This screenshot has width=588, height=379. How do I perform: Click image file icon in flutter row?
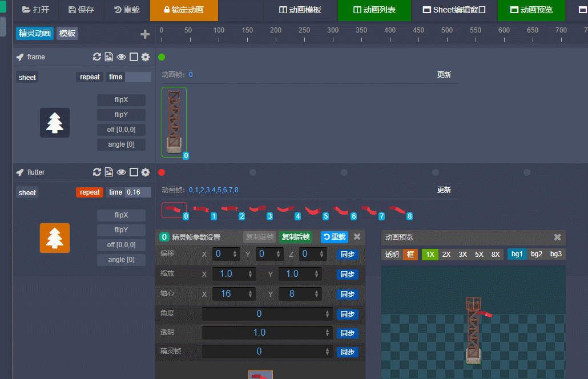click(108, 172)
